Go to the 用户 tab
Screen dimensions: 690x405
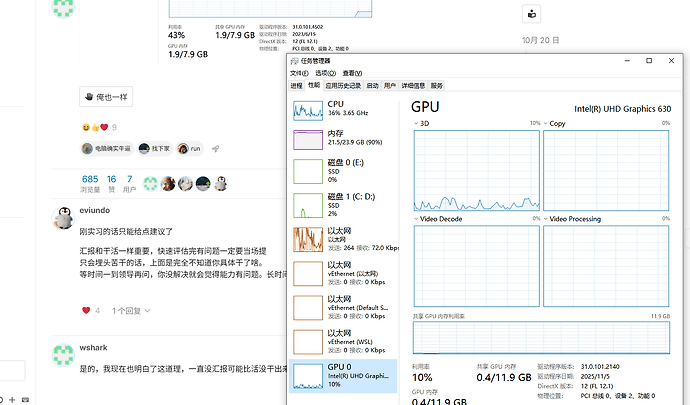click(x=390, y=85)
